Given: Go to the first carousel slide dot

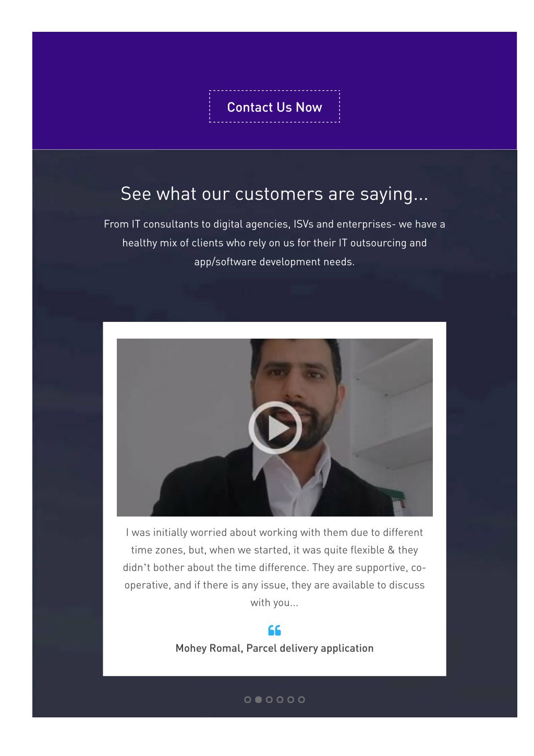Looking at the screenshot, I should [248, 700].
